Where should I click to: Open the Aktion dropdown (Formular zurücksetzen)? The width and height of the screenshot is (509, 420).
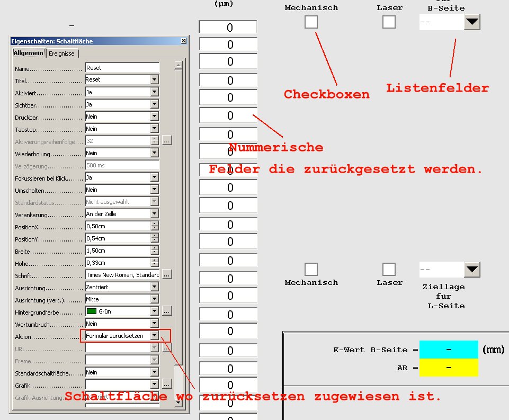click(155, 336)
